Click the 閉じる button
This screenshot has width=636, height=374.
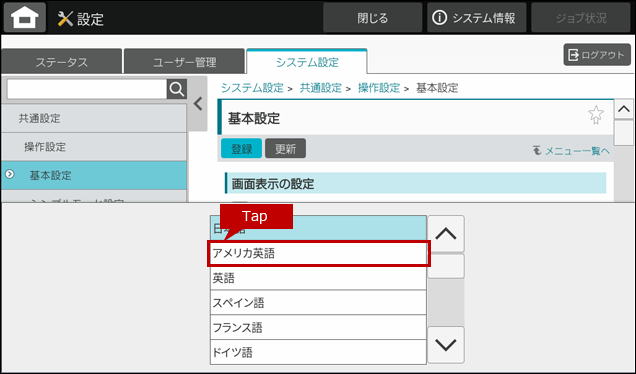(372, 18)
